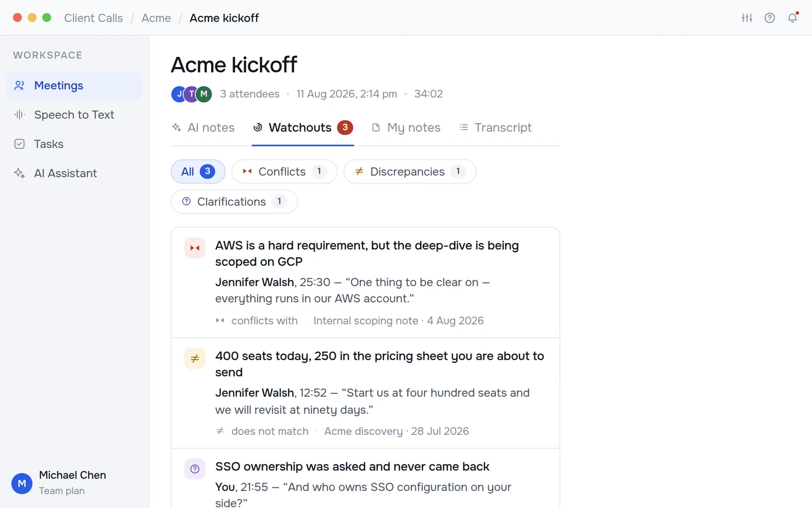Click Michael Chen's profile avatar

point(22,483)
